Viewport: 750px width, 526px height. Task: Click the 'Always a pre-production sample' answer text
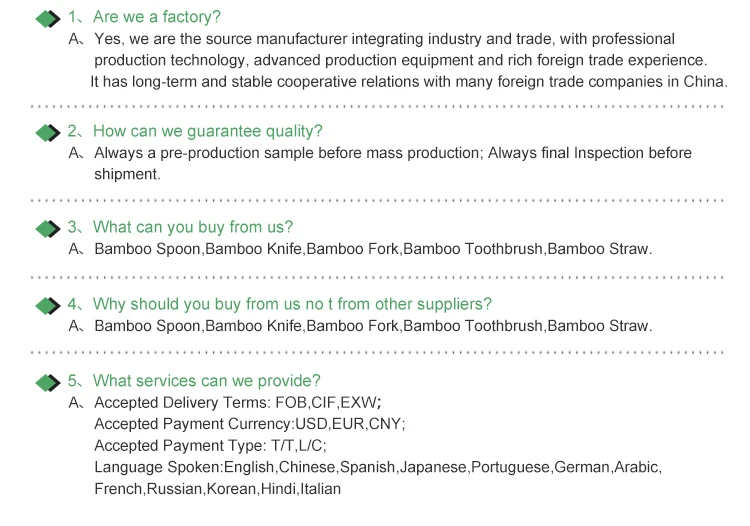[393, 153]
